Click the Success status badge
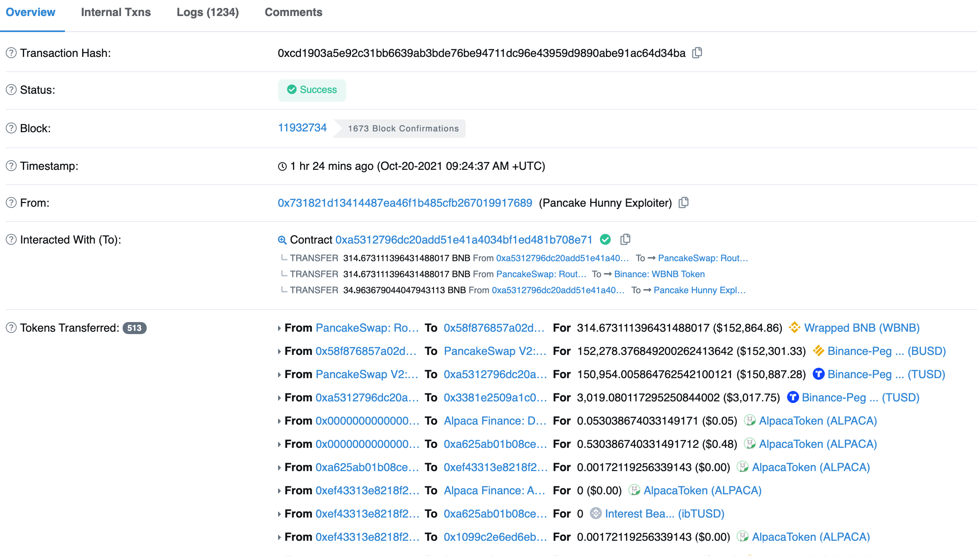Image resolution: width=977 pixels, height=560 pixels. (312, 90)
